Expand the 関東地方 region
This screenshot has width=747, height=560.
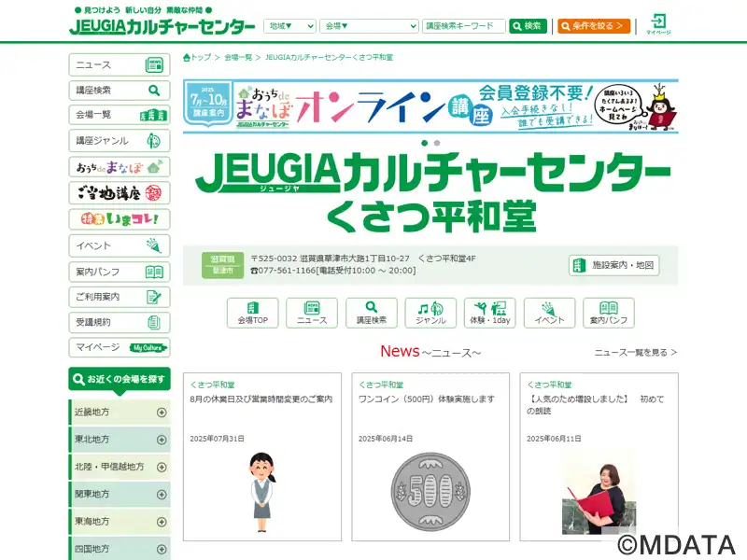pyautogui.click(x=120, y=495)
